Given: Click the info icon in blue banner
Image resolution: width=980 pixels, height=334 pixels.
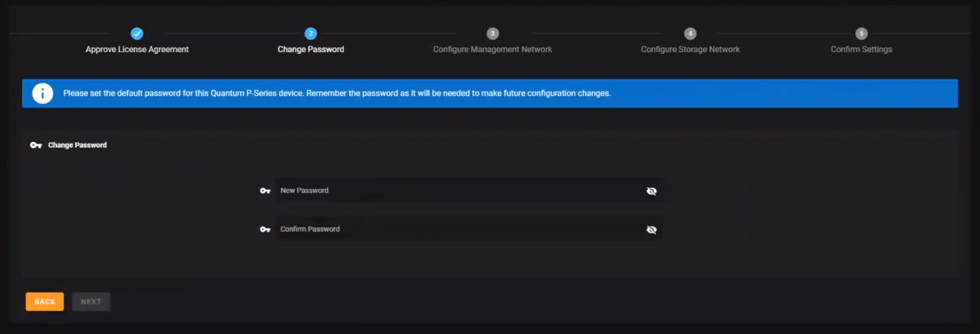Looking at the screenshot, I should coord(42,94).
